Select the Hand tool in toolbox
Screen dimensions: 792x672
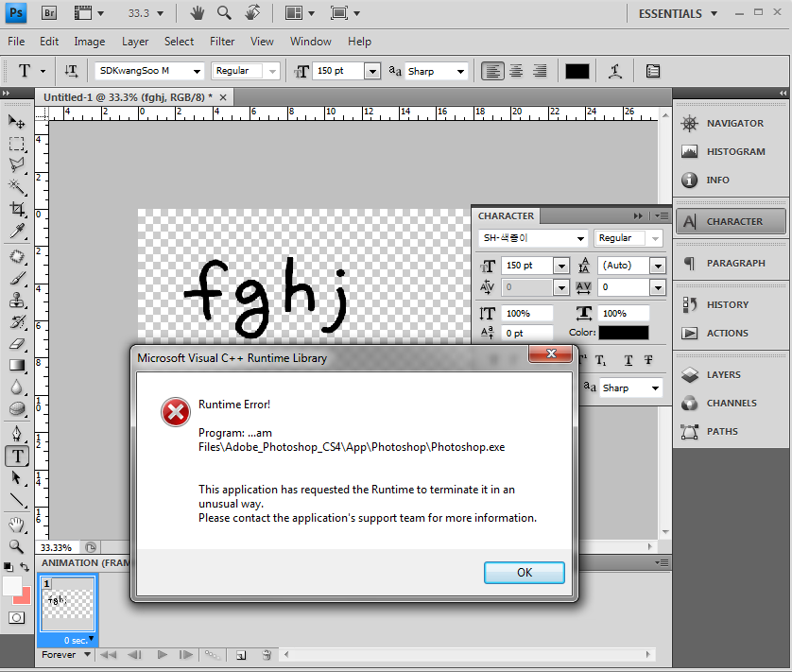(16, 525)
